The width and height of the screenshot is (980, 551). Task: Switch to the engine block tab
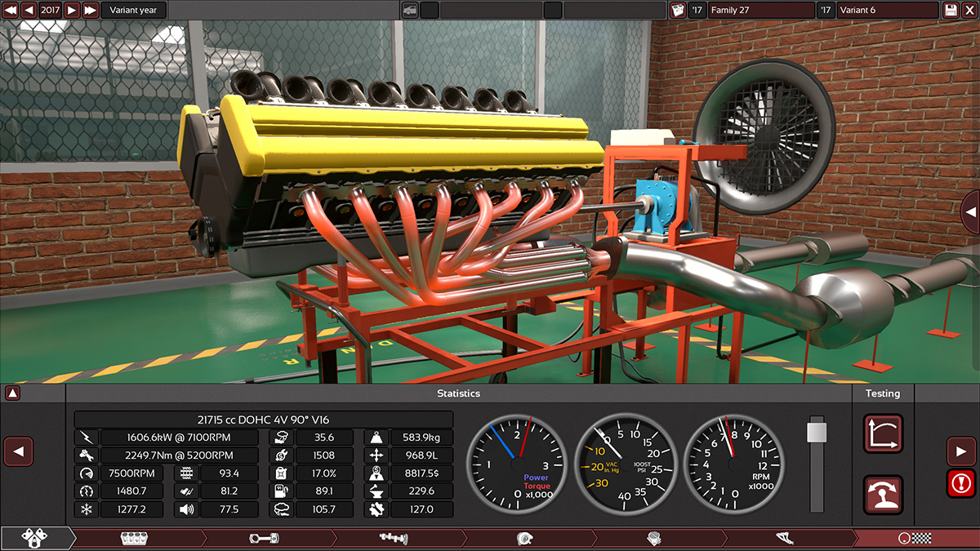click(x=134, y=539)
